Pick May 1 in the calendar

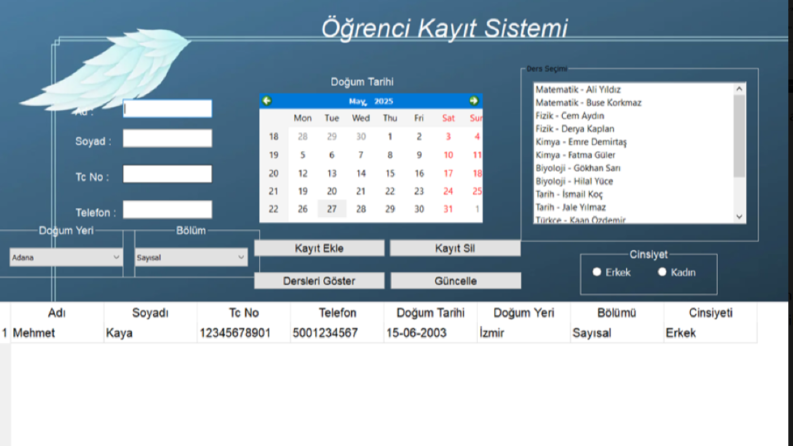click(390, 137)
